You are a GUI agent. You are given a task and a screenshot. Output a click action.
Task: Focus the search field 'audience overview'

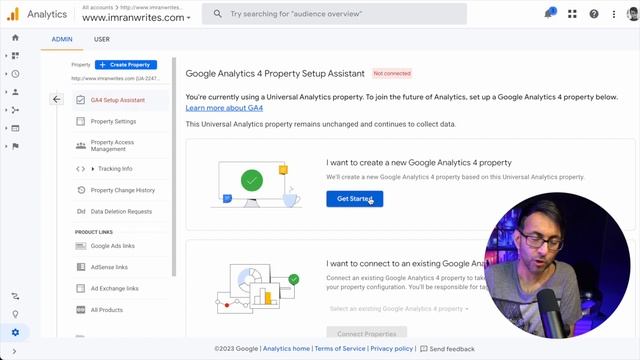point(334,14)
